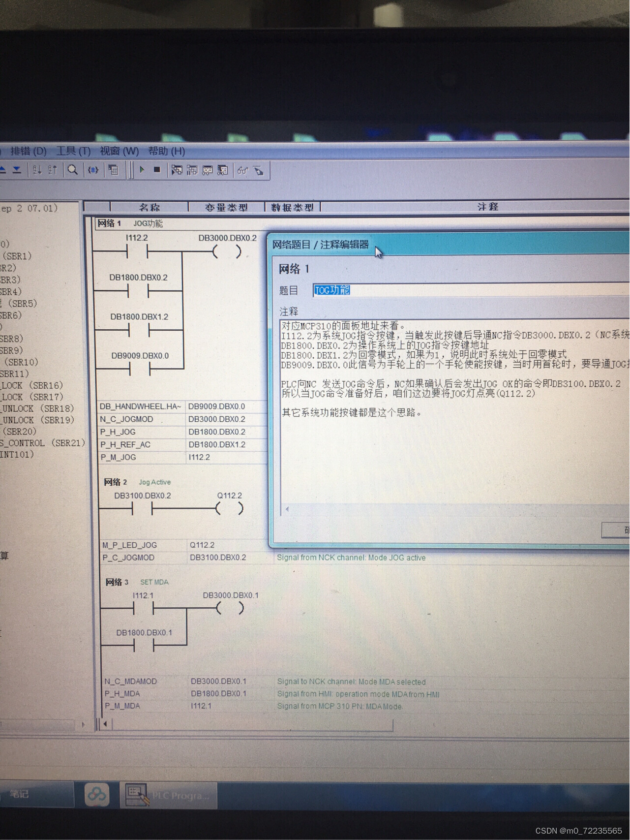Click the upload blue up-arrow toolbar icon

(2, 170)
